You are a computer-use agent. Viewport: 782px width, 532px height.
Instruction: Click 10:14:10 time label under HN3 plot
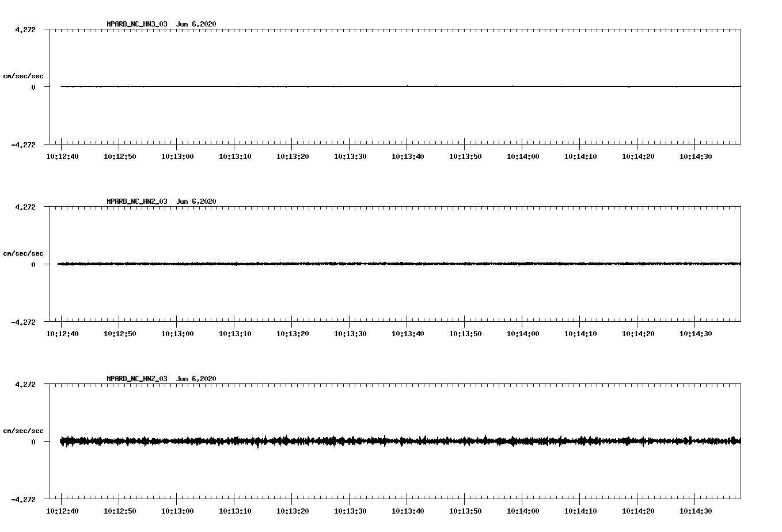click(x=580, y=157)
